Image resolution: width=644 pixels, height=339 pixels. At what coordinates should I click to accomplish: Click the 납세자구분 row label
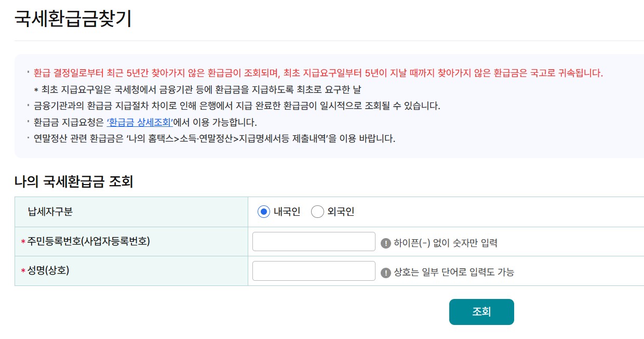[x=50, y=212]
